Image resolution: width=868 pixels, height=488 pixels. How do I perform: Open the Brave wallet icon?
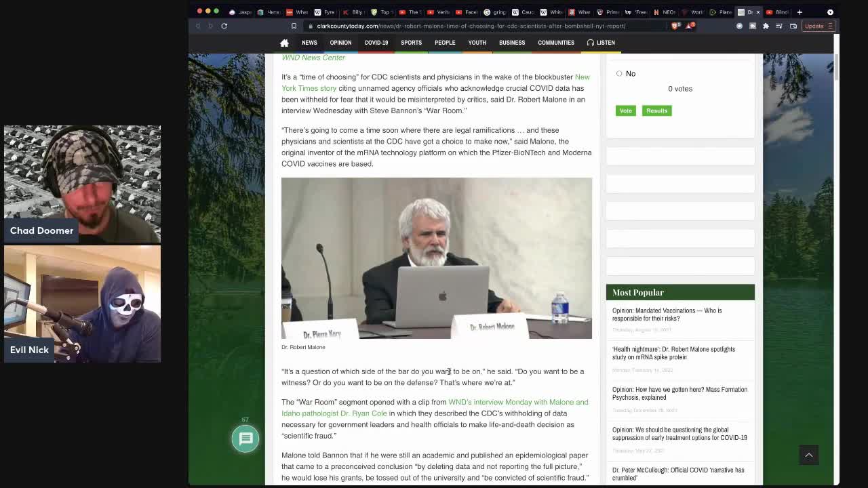click(x=793, y=26)
